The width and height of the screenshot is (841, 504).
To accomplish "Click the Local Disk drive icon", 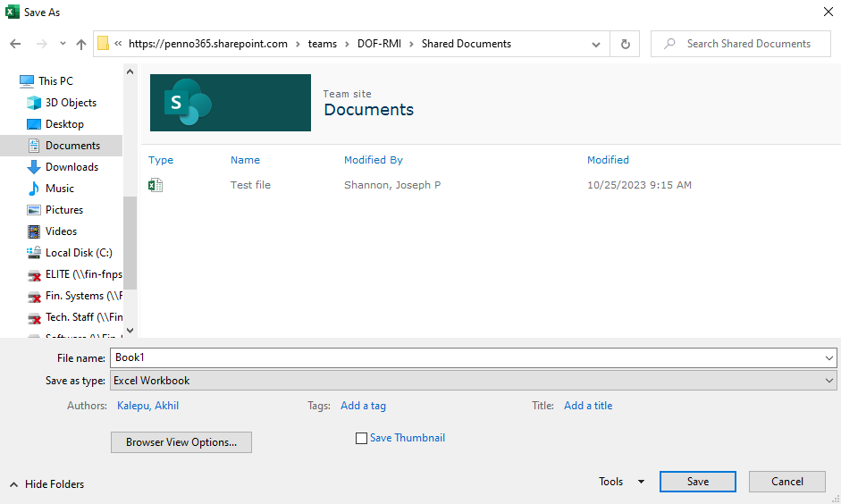I will pos(34,253).
